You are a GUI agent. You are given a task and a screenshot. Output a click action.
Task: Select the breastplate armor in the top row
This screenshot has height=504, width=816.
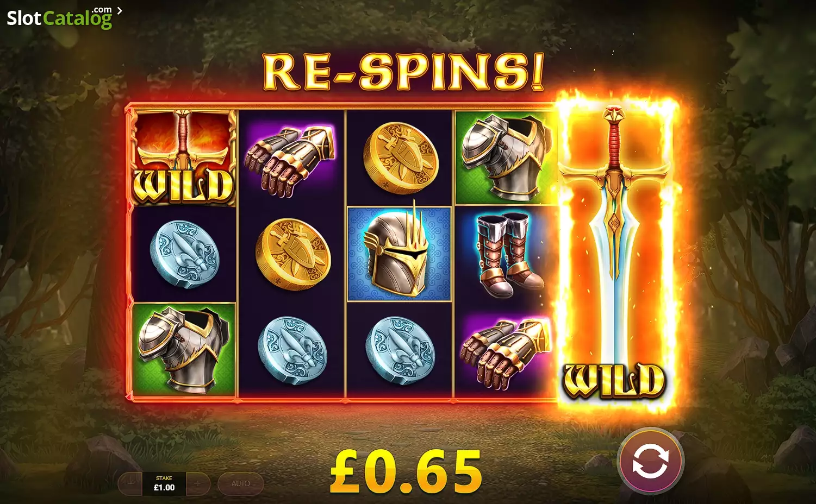507,157
